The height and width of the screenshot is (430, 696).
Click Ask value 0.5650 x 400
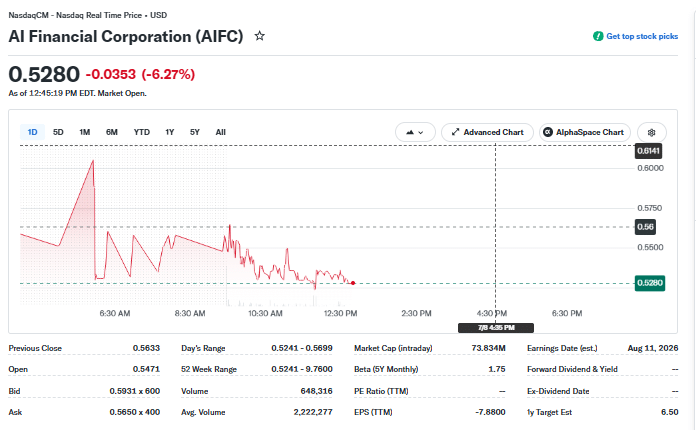tap(134, 412)
